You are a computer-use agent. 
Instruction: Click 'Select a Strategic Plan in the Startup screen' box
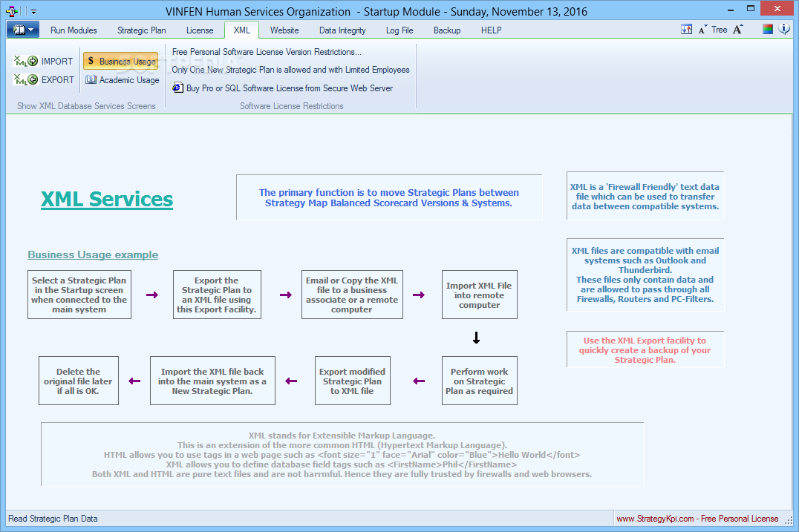79,295
